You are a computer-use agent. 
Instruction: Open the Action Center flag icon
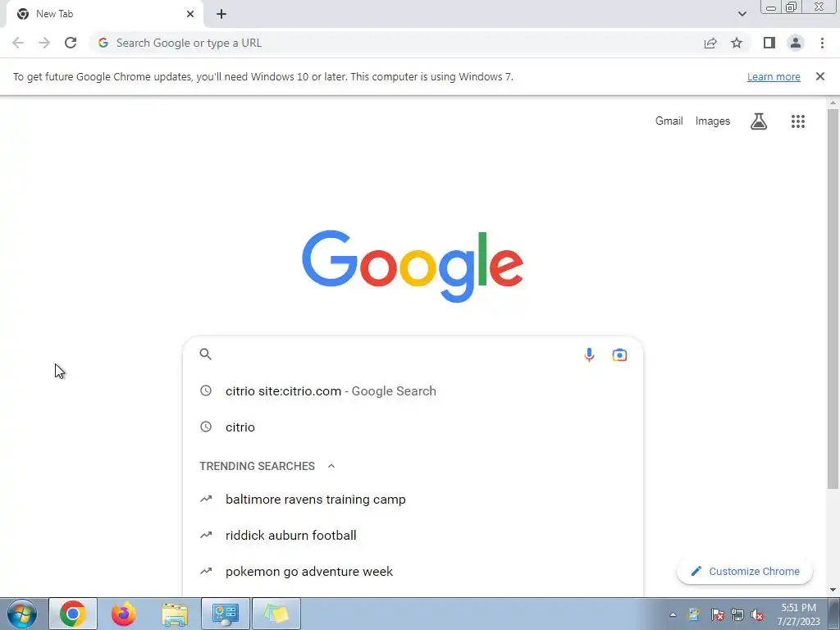(717, 614)
